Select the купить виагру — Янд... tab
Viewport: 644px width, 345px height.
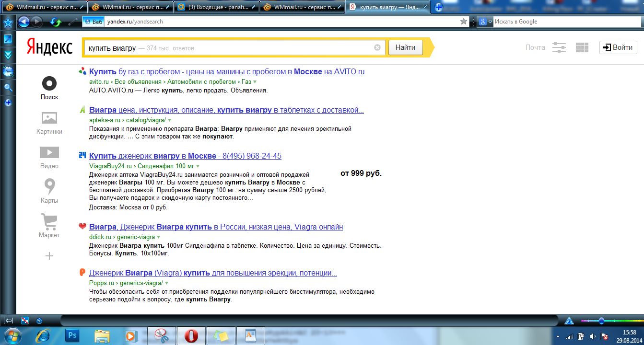point(388,7)
